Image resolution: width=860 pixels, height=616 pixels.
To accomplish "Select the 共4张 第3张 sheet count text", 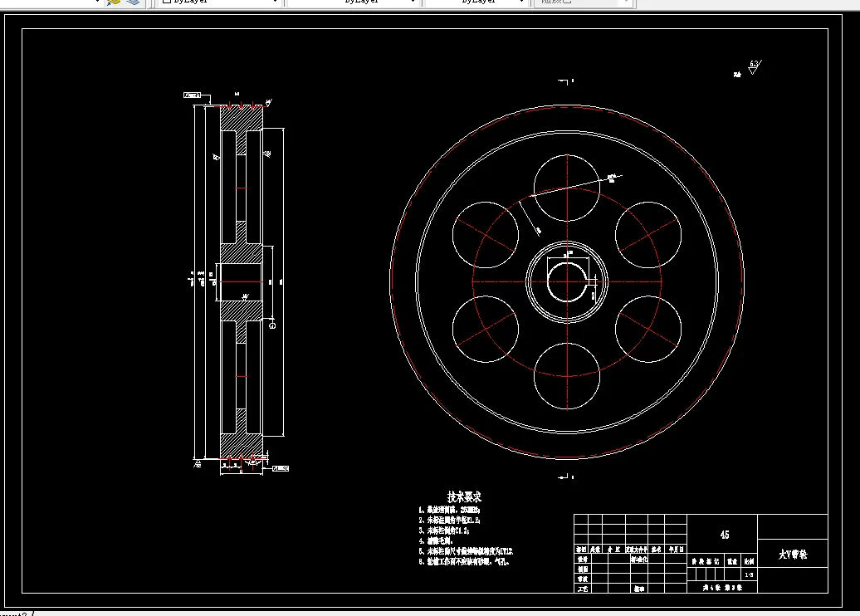I will (722, 588).
